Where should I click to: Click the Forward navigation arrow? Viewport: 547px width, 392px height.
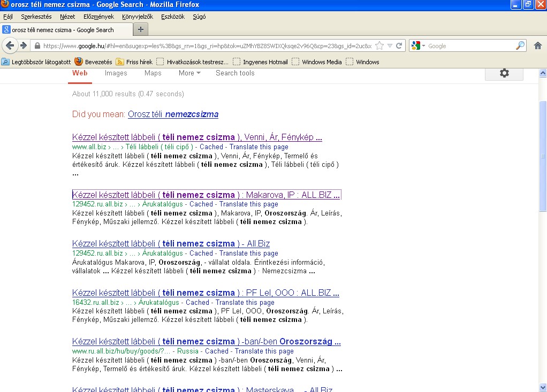click(x=24, y=45)
